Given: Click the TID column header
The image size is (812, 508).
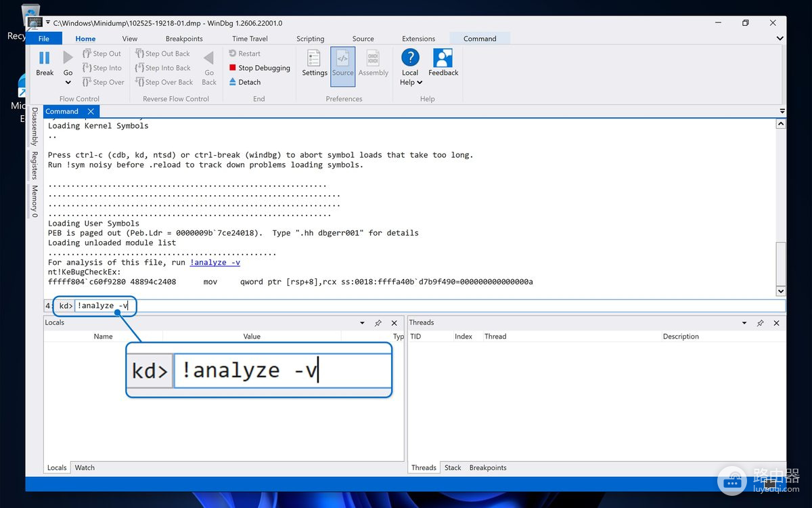Looking at the screenshot, I should [x=415, y=336].
